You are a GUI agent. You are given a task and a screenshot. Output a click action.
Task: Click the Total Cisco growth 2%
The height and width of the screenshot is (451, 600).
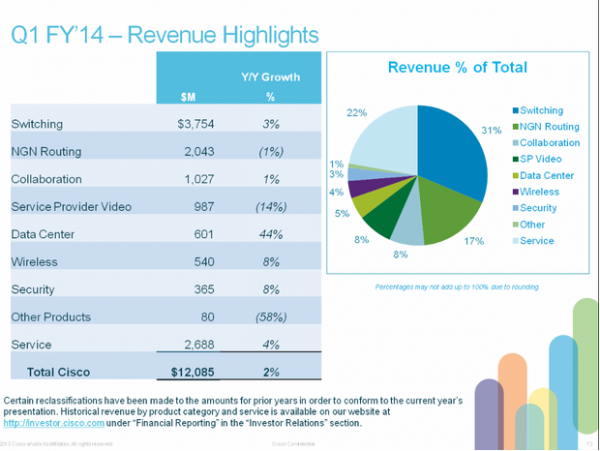click(x=271, y=372)
